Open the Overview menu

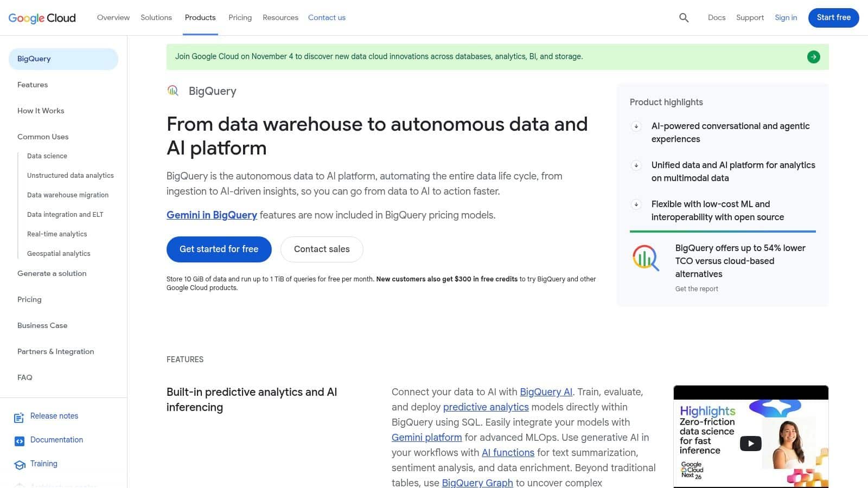coord(113,17)
